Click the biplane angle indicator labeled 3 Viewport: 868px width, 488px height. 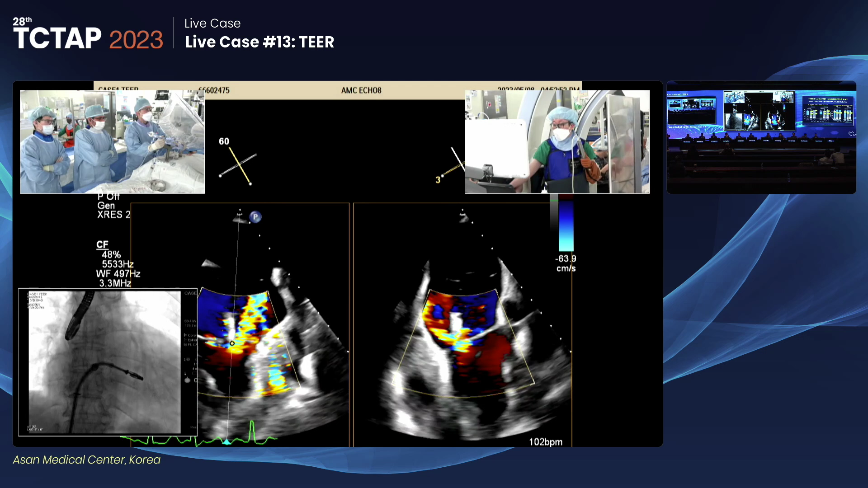click(x=450, y=166)
